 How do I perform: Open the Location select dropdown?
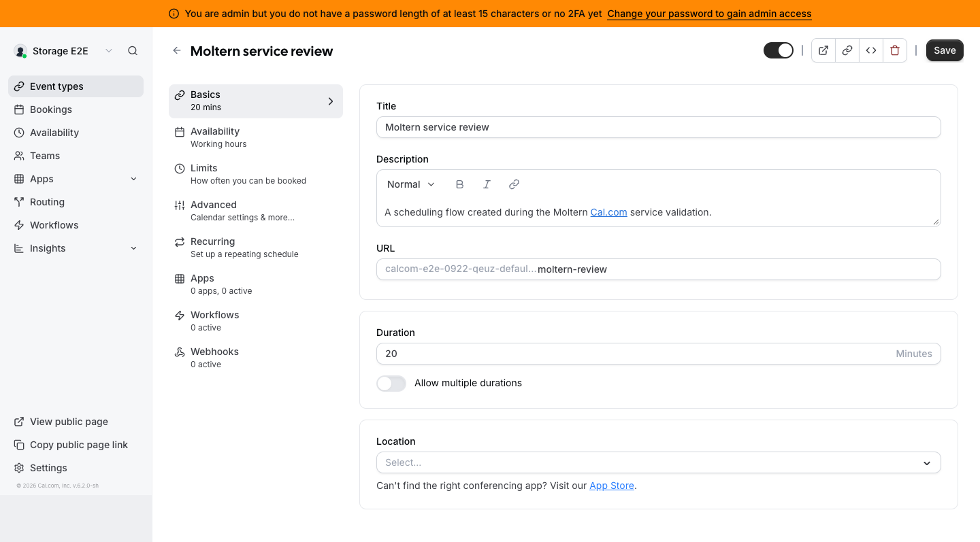pos(659,462)
